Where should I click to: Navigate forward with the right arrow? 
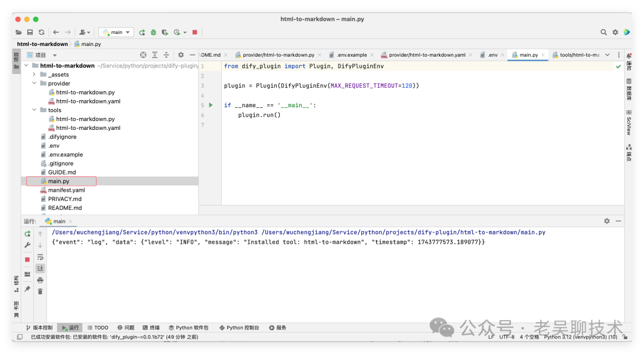pos(68,32)
